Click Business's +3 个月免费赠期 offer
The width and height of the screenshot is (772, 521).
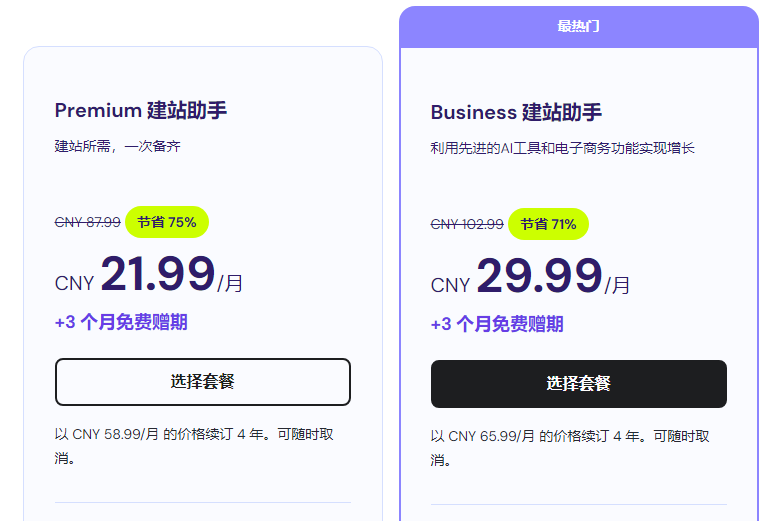(x=497, y=324)
